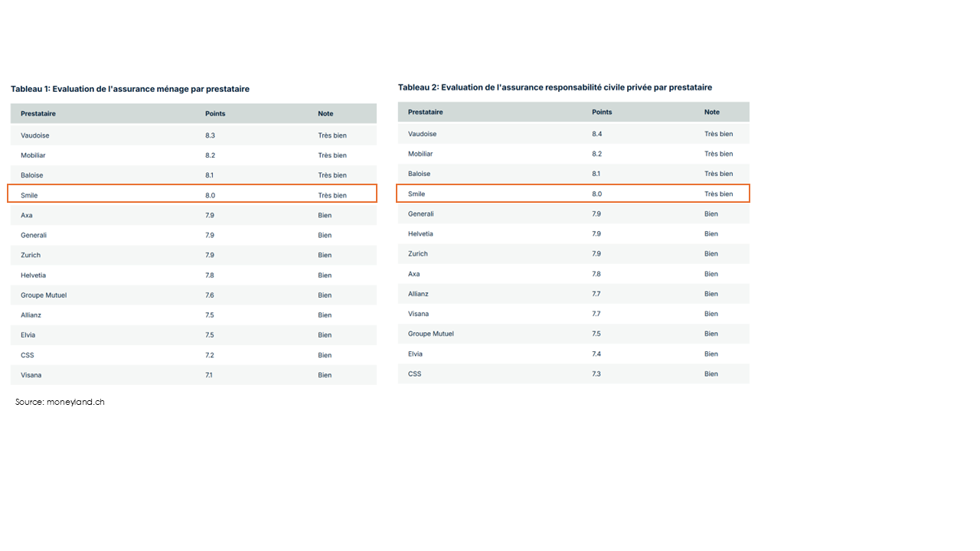Click the Source: moneyland.ch text
The width and height of the screenshot is (980, 551).
point(60,402)
